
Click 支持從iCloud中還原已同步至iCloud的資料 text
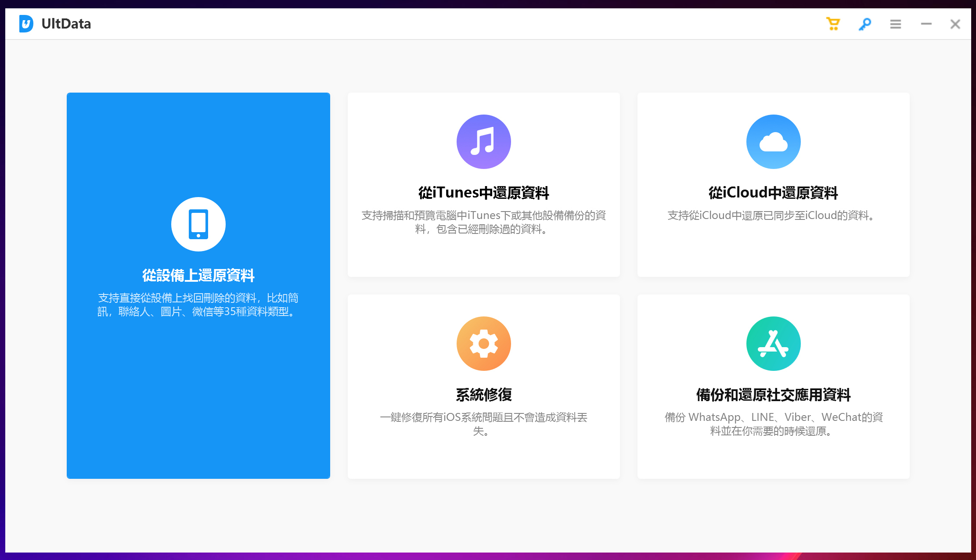click(774, 215)
